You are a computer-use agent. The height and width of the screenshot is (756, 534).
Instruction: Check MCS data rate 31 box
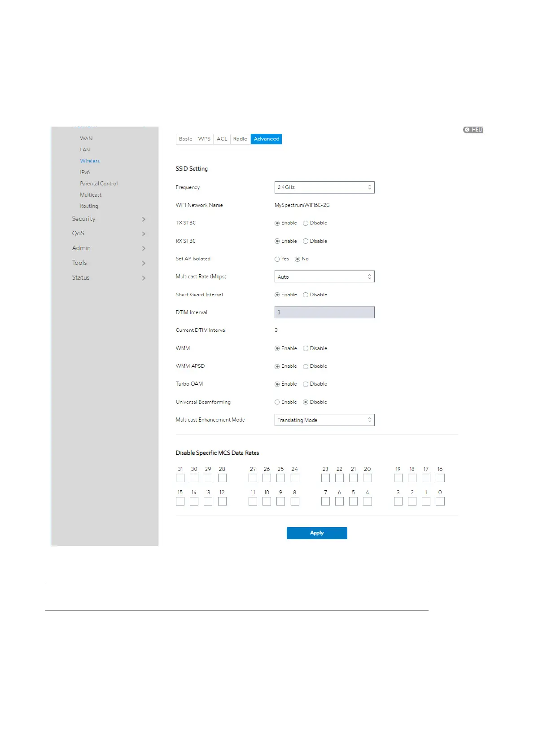pos(180,478)
